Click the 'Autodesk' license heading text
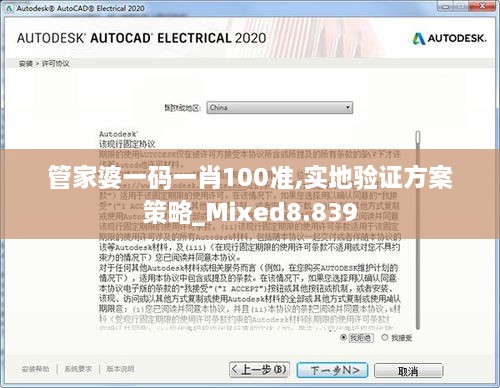The image size is (500, 388). [x=118, y=134]
